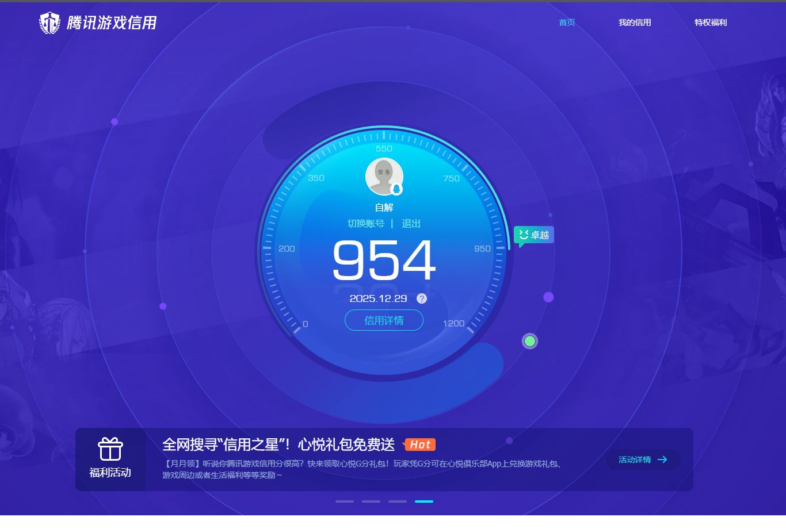Viewport: 786px width, 532px height.
Task: Click the 活动详情 button
Action: 644,460
